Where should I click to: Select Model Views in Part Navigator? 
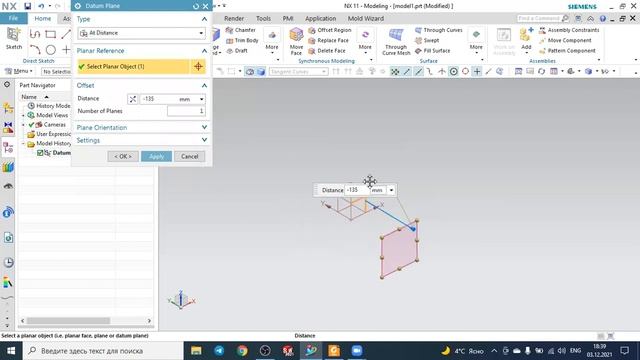[52, 115]
